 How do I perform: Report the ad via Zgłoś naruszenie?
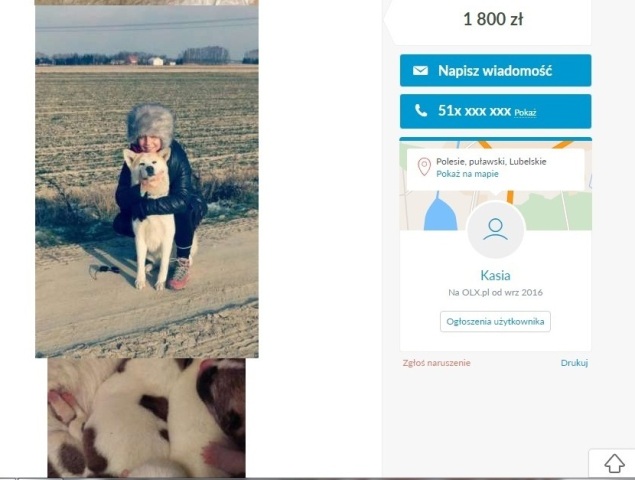pos(437,363)
